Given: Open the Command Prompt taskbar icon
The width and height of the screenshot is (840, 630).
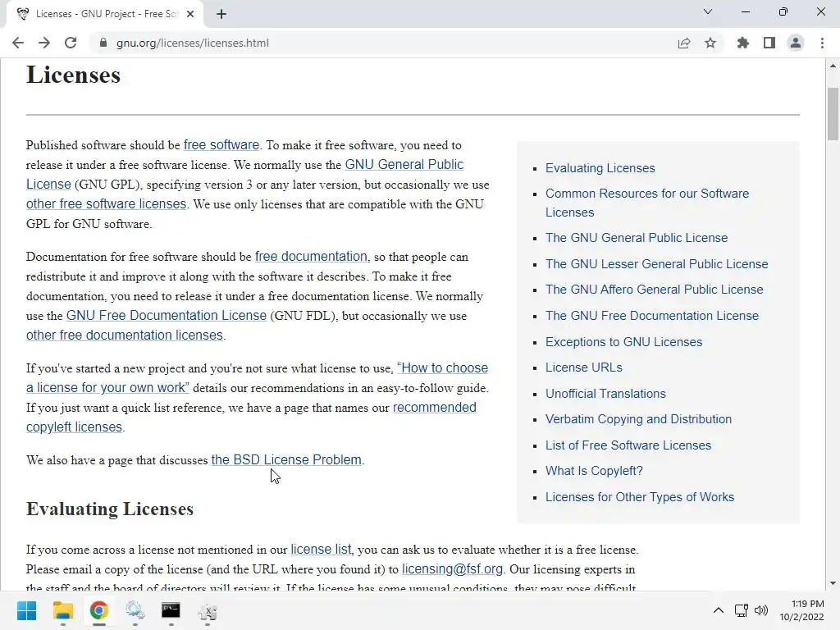Looking at the screenshot, I should click(x=171, y=610).
